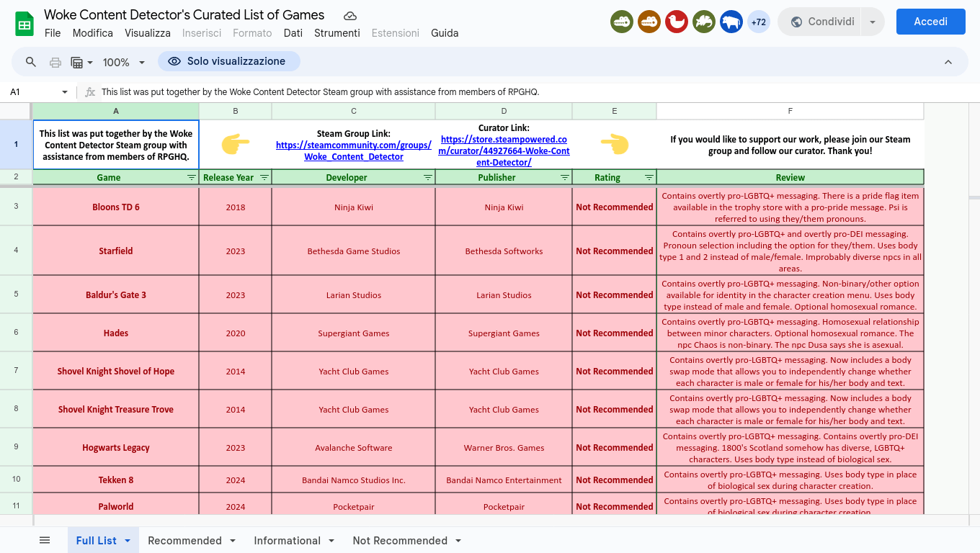
Task: Click the red bird viewer avatar
Action: [x=677, y=22]
